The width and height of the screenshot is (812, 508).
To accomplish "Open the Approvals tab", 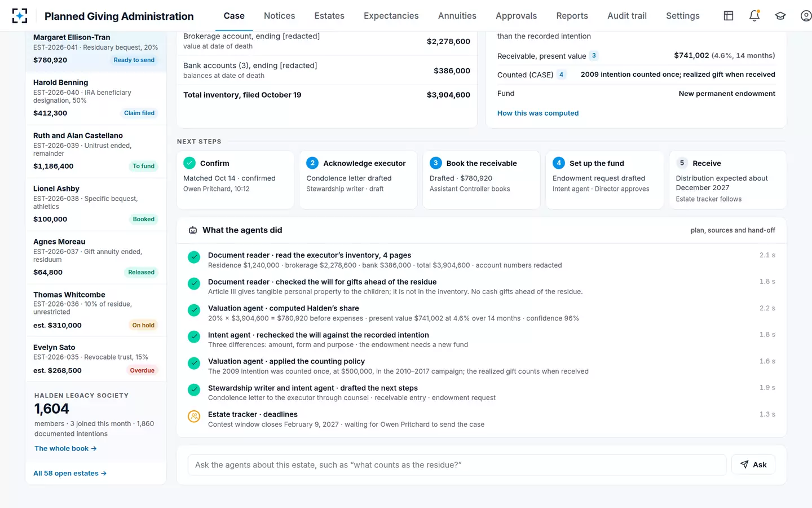I will pos(517,16).
